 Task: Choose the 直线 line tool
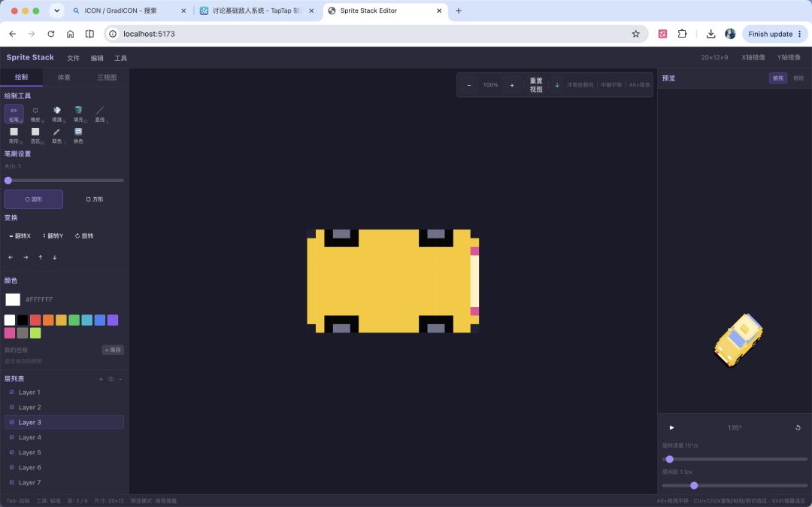click(x=100, y=114)
